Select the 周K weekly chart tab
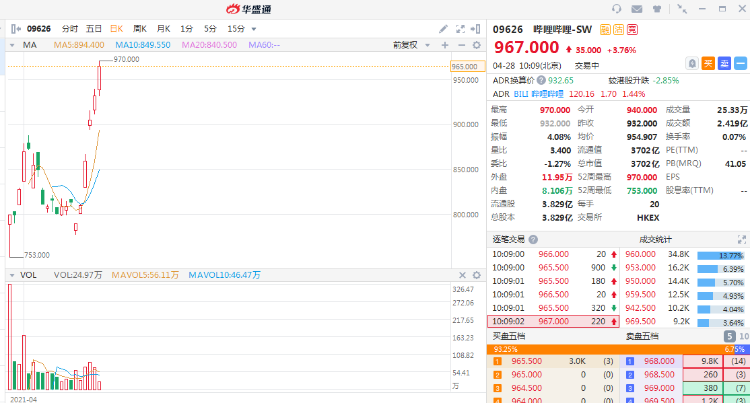This screenshot has width=750, height=403. [139, 29]
